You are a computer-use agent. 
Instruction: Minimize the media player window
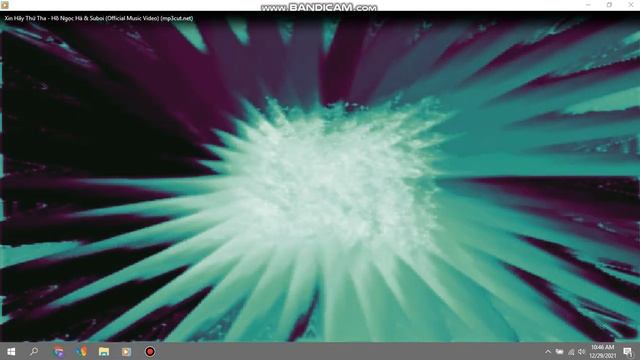tap(588, 5)
